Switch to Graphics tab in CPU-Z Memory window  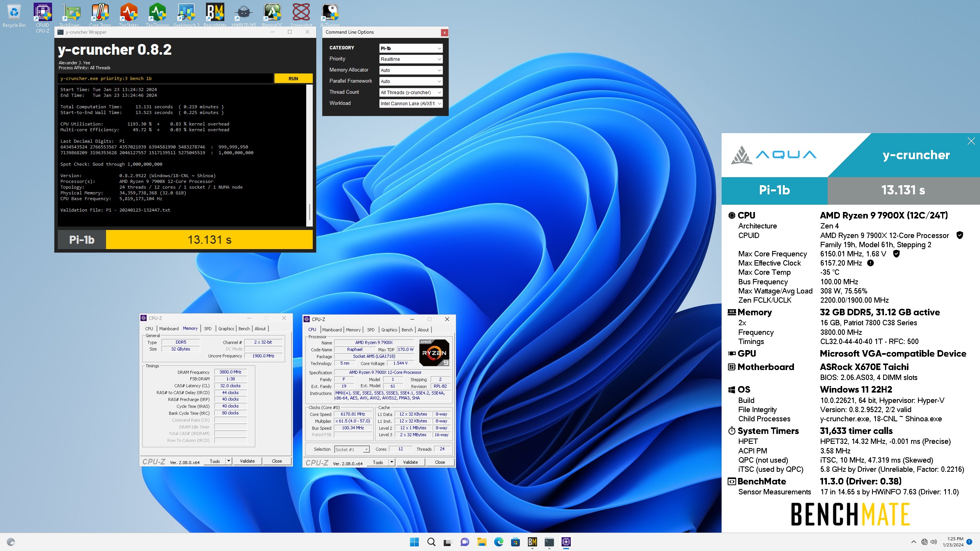point(226,329)
